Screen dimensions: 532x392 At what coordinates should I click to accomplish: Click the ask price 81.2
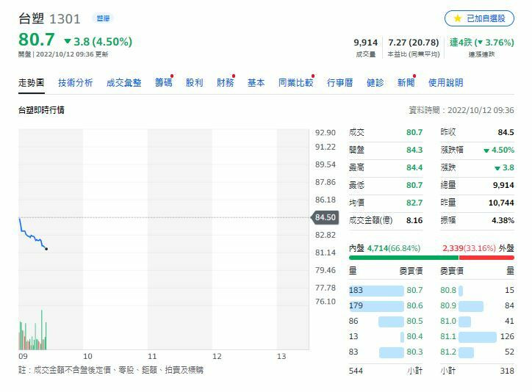tap(448, 352)
